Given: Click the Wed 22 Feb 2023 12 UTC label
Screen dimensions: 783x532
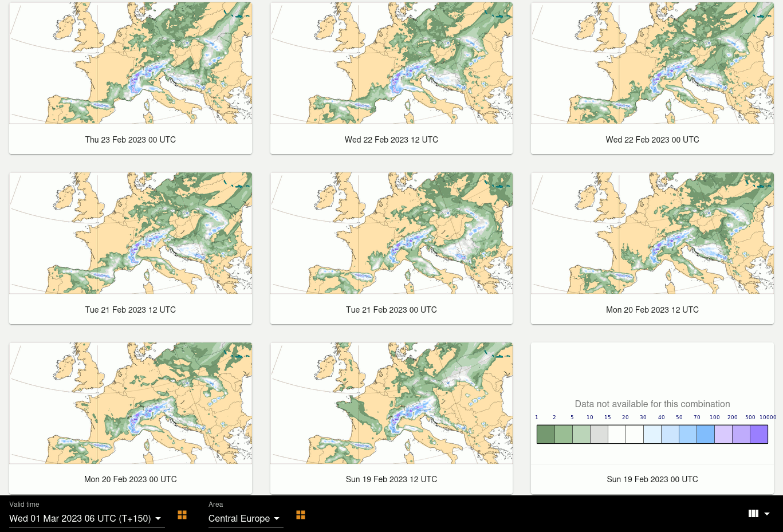Looking at the screenshot, I should [x=391, y=140].
